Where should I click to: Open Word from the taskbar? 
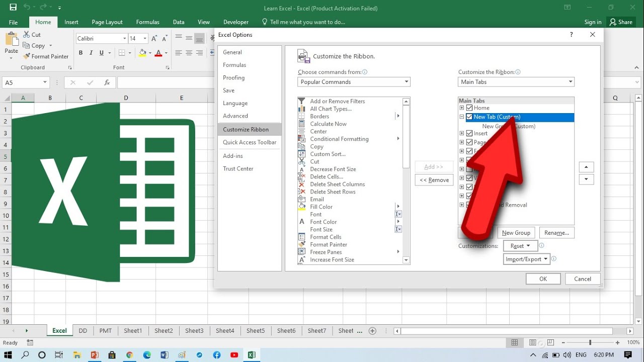164,355
